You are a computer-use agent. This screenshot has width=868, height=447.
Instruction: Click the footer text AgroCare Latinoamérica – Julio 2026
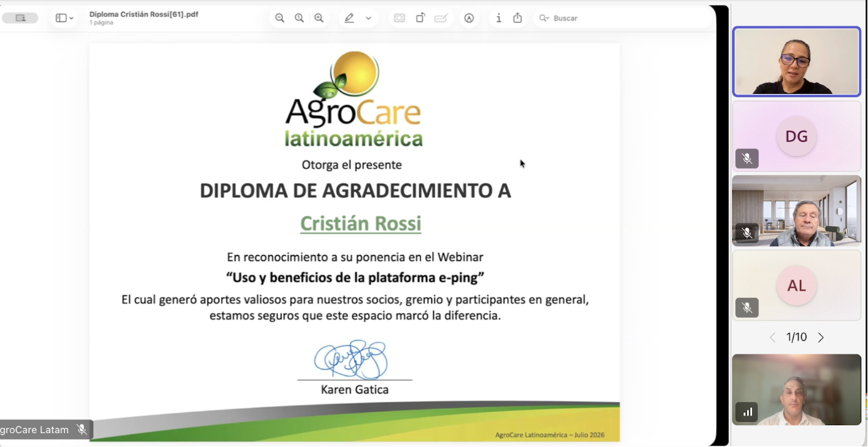click(550, 434)
